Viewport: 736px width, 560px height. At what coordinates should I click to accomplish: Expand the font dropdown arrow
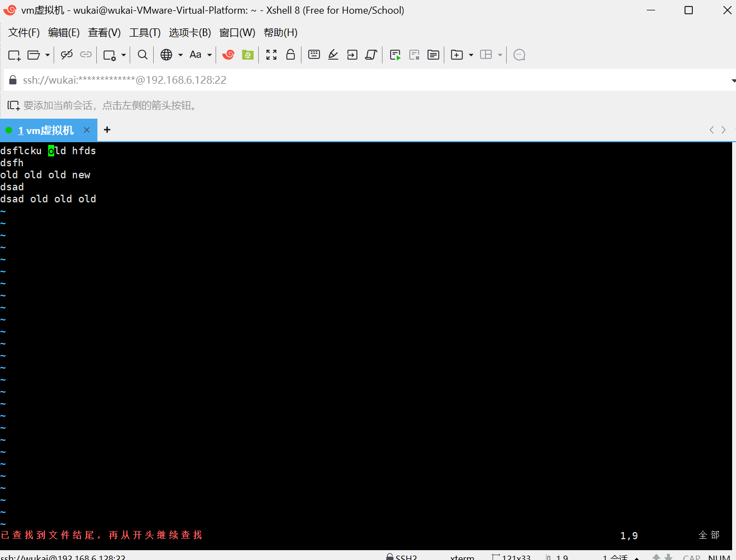(210, 55)
